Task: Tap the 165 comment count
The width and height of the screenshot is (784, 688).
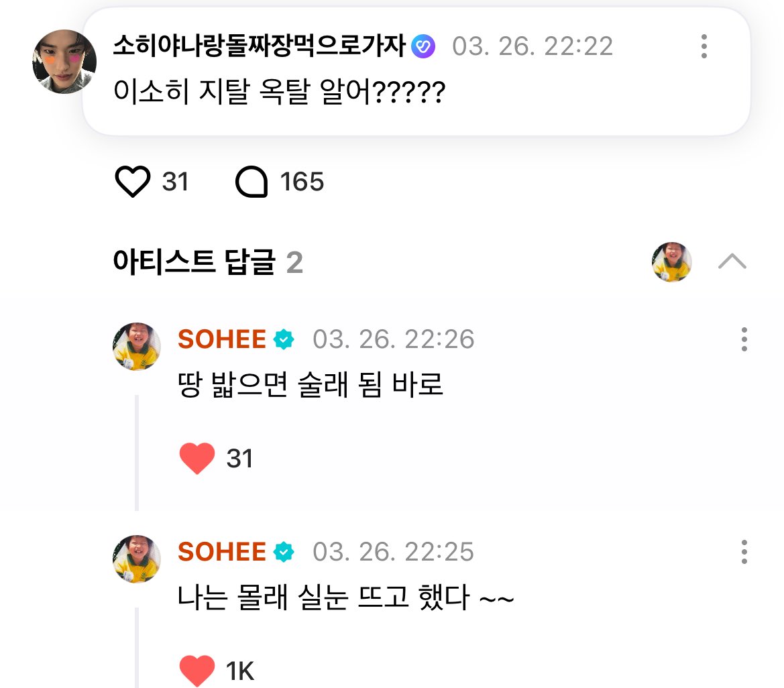Action: tap(302, 182)
